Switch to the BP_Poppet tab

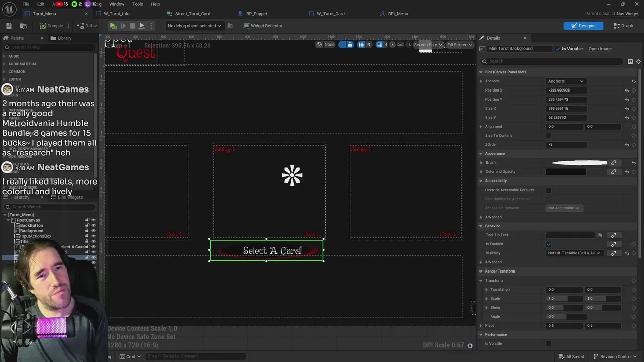click(257, 14)
